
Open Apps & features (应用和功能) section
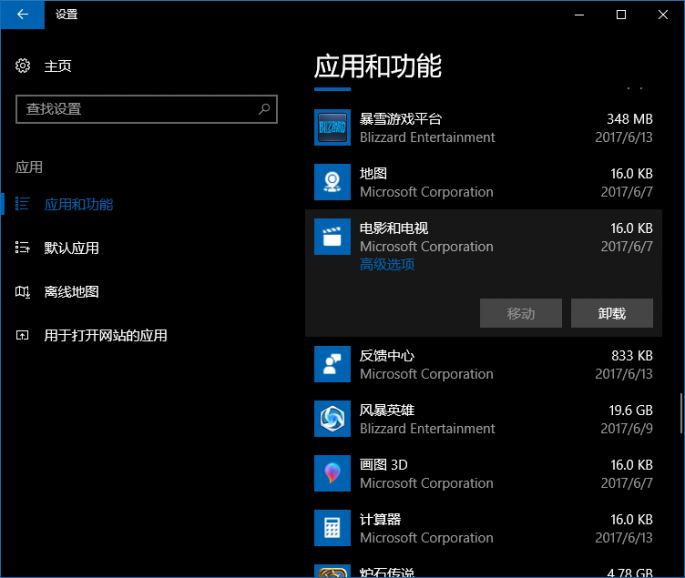coord(78,204)
